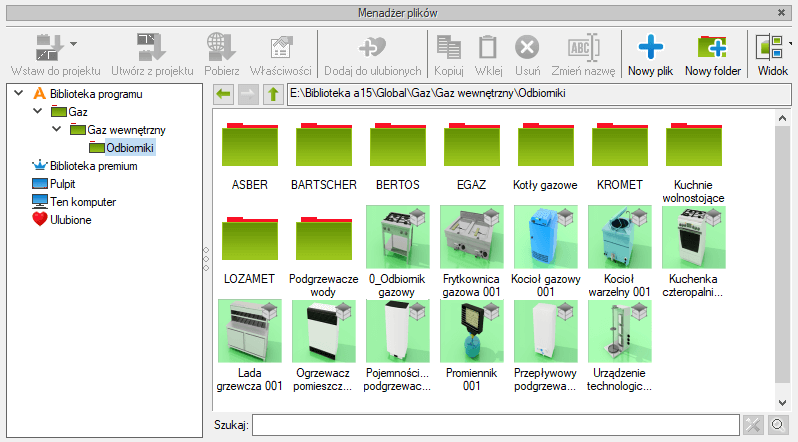Select the Gaz folder in the tree
This screenshot has height=442, width=798.
click(78, 112)
